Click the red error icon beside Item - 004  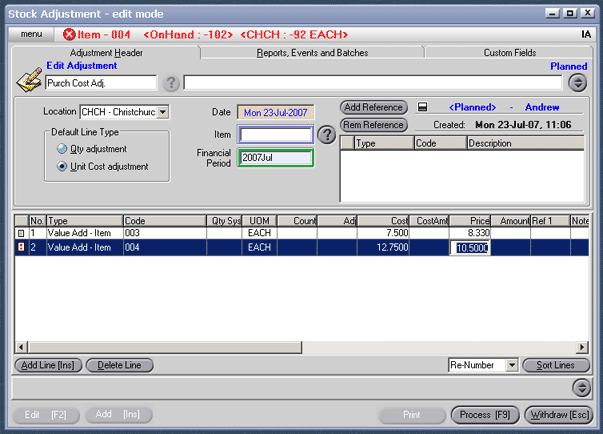click(69, 35)
